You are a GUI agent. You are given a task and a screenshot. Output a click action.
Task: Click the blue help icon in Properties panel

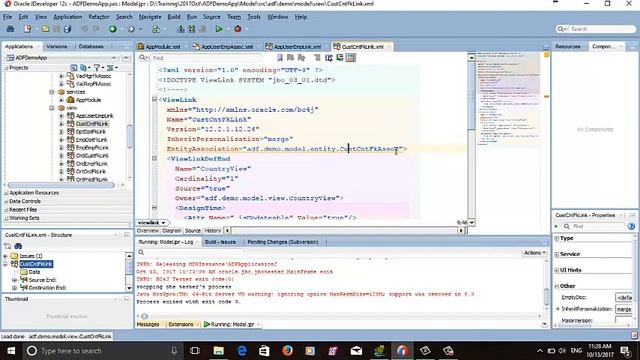tap(631, 226)
